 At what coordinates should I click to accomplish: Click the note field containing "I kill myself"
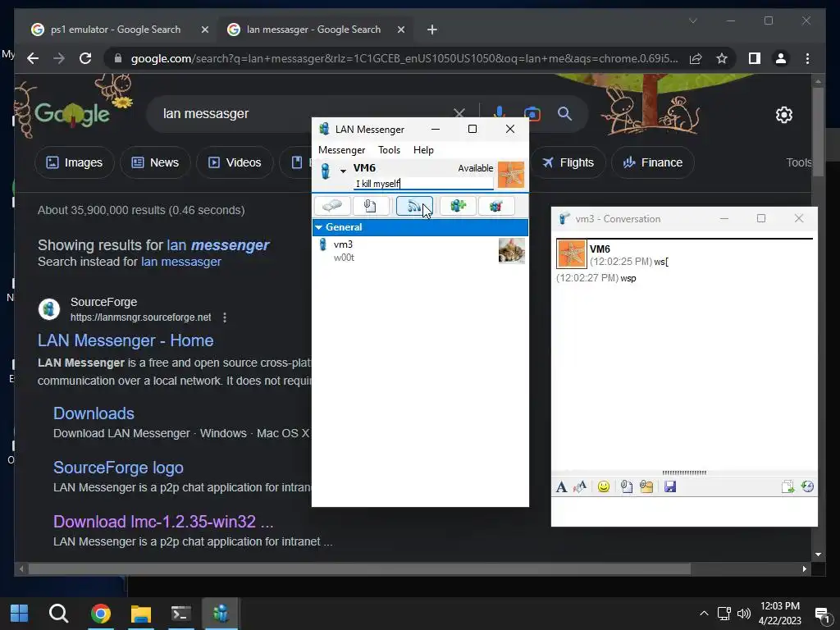click(423, 184)
